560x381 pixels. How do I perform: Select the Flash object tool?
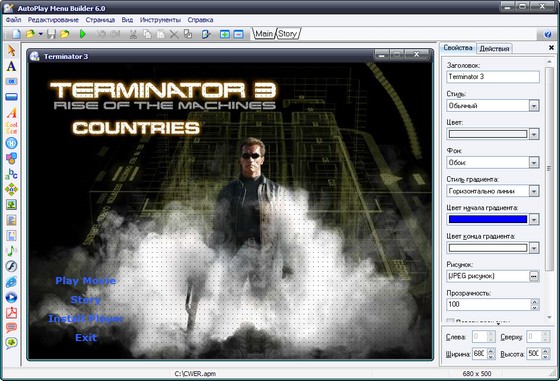click(11, 266)
